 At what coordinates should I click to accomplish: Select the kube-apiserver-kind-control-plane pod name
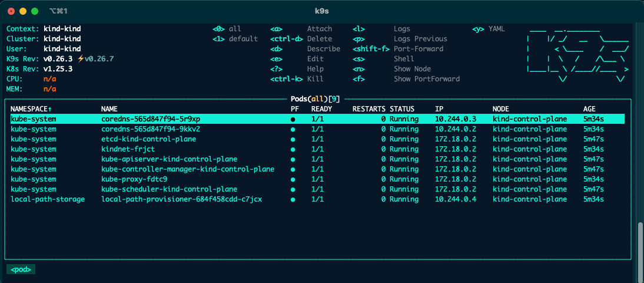pyautogui.click(x=169, y=159)
